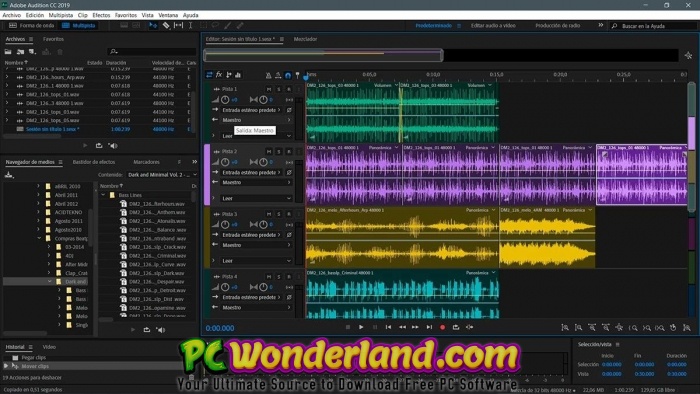Click the import file icon in Archivos
This screenshot has width=700, height=394.
coord(20,52)
